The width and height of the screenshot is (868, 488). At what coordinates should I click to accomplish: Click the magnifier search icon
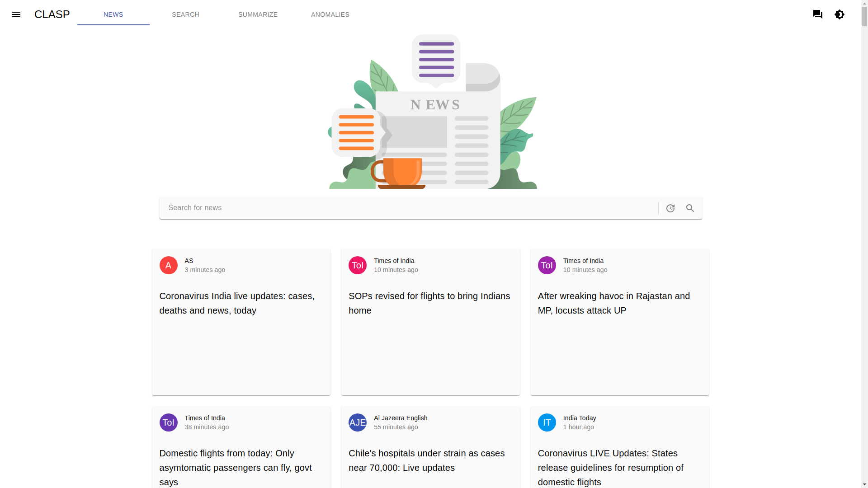[690, 208]
